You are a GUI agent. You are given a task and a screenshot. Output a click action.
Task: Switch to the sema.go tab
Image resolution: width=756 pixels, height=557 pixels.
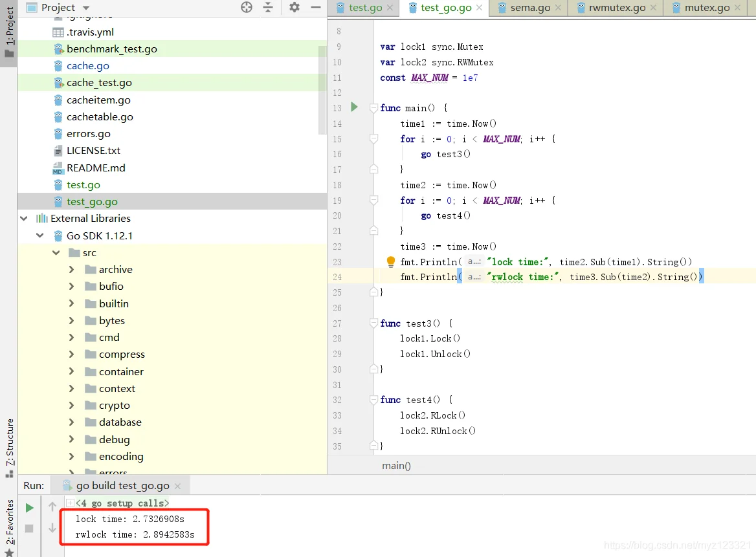(x=530, y=8)
